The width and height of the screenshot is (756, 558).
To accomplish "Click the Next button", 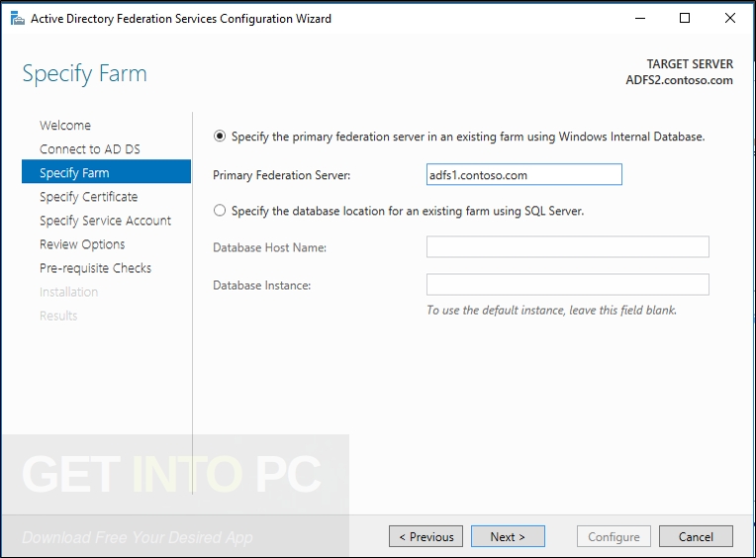I will pyautogui.click(x=508, y=536).
